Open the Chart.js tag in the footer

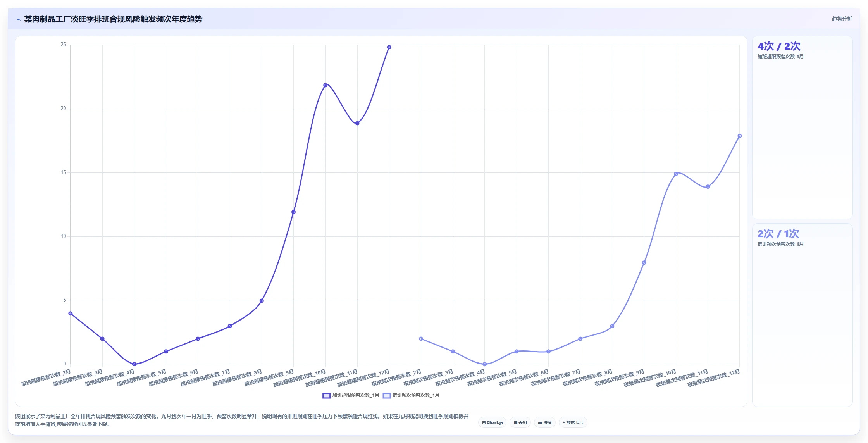(492, 422)
